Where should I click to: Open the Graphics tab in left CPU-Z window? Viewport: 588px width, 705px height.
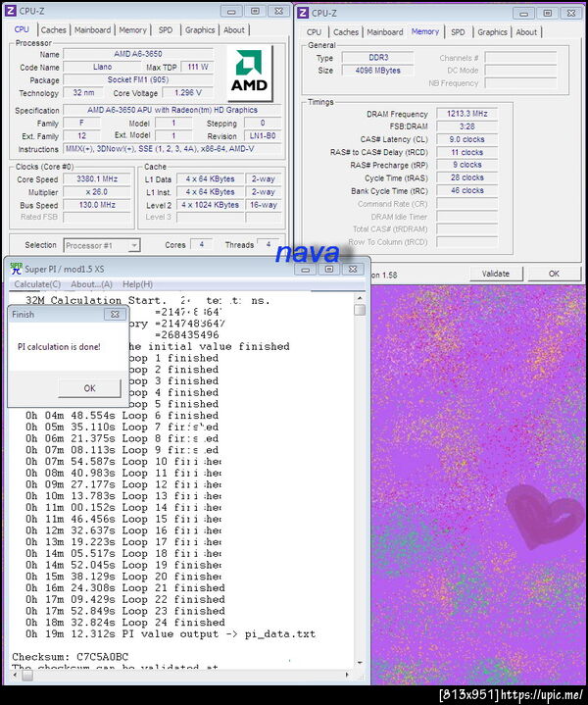click(x=200, y=30)
